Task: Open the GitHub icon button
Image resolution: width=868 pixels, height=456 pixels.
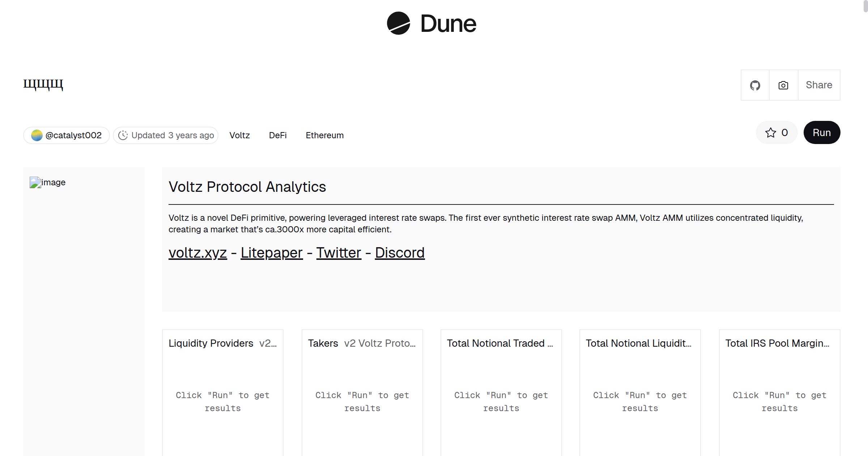Action: tap(755, 85)
